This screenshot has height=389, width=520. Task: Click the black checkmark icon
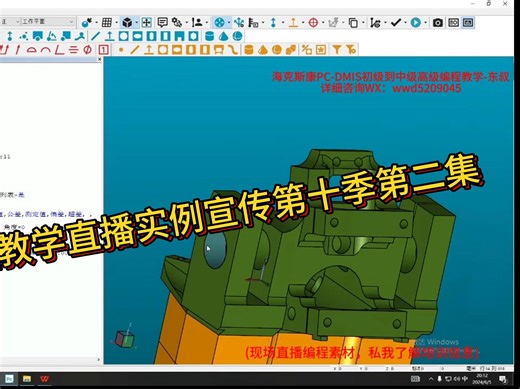pyautogui.click(x=396, y=23)
